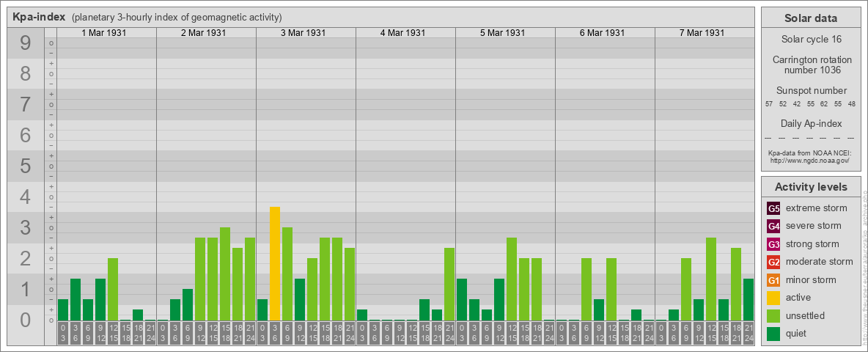Select the yellow 'active' legend swatch

(773, 298)
